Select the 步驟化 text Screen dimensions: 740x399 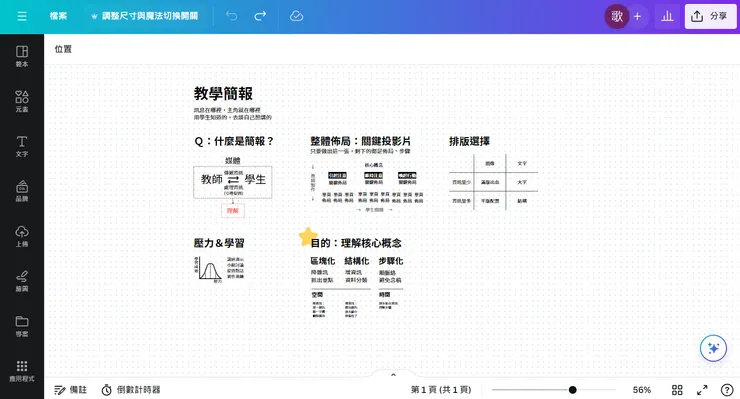tap(391, 261)
